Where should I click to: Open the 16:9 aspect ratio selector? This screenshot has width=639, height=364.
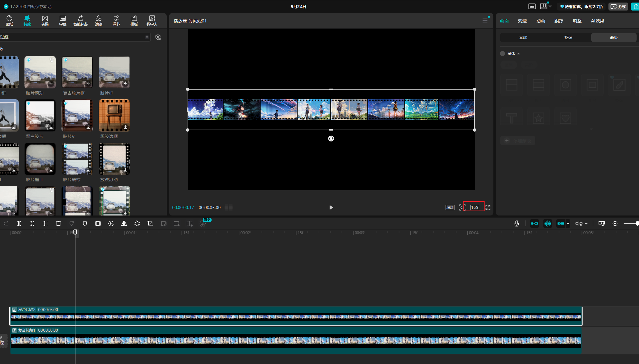[475, 208]
